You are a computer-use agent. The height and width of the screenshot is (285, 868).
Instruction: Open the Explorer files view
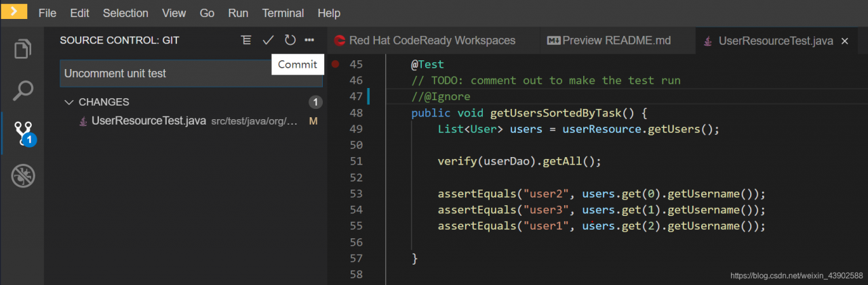click(x=22, y=49)
